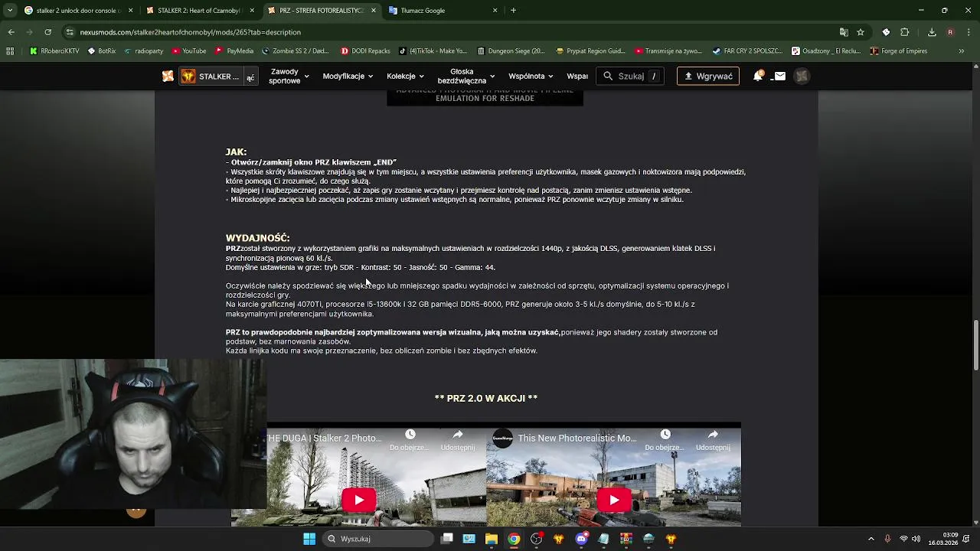Image resolution: width=980 pixels, height=551 pixels.
Task: Click the translate page icon
Action: click(x=844, y=32)
